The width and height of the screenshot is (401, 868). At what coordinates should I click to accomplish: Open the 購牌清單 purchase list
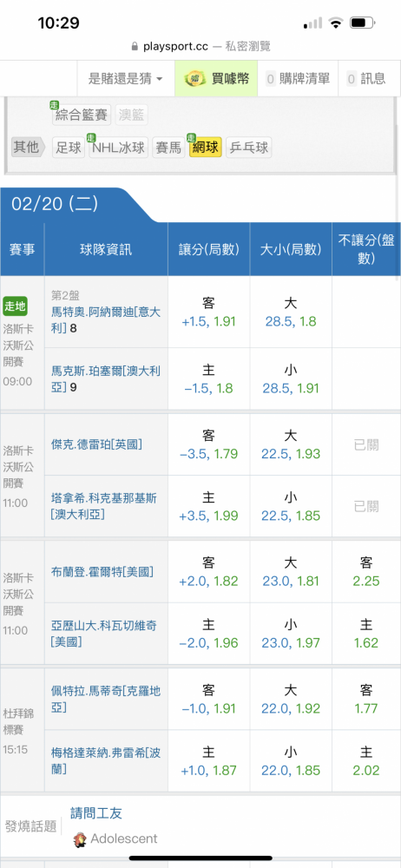[298, 79]
